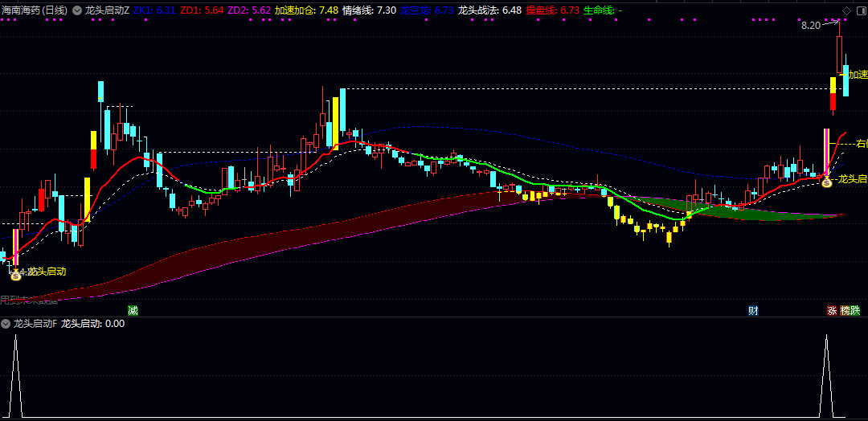Select the 海南海药 (日线) stock title
The width and height of the screenshot is (868, 421).
[35, 10]
